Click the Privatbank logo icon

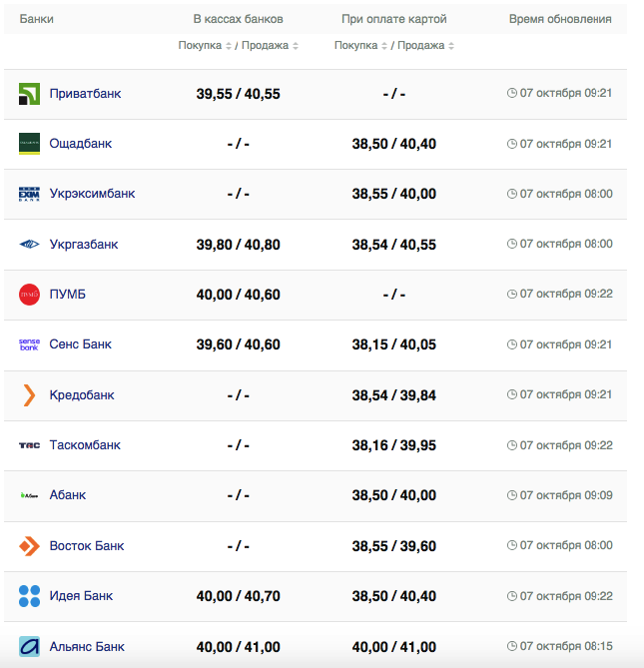[x=29, y=94]
